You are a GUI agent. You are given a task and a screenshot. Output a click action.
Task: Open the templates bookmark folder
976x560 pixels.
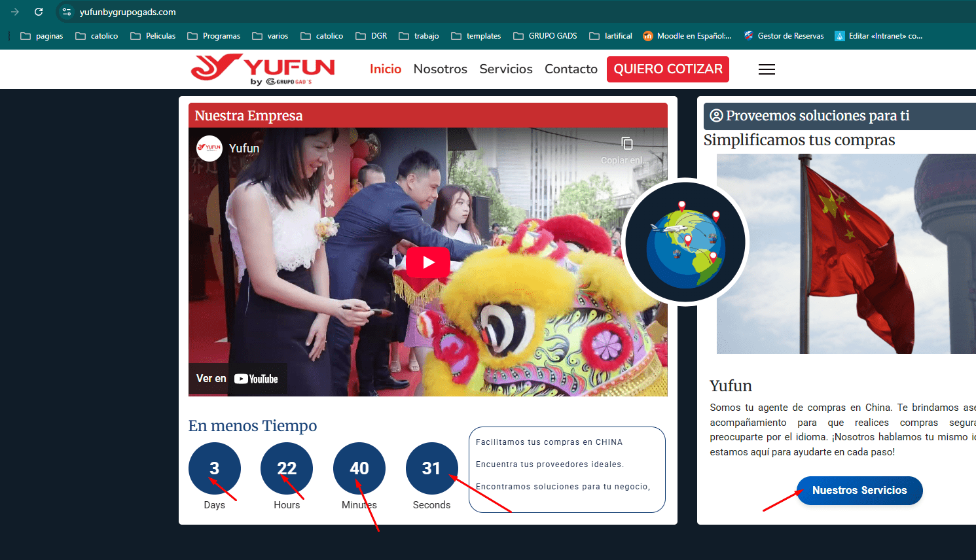tap(476, 36)
